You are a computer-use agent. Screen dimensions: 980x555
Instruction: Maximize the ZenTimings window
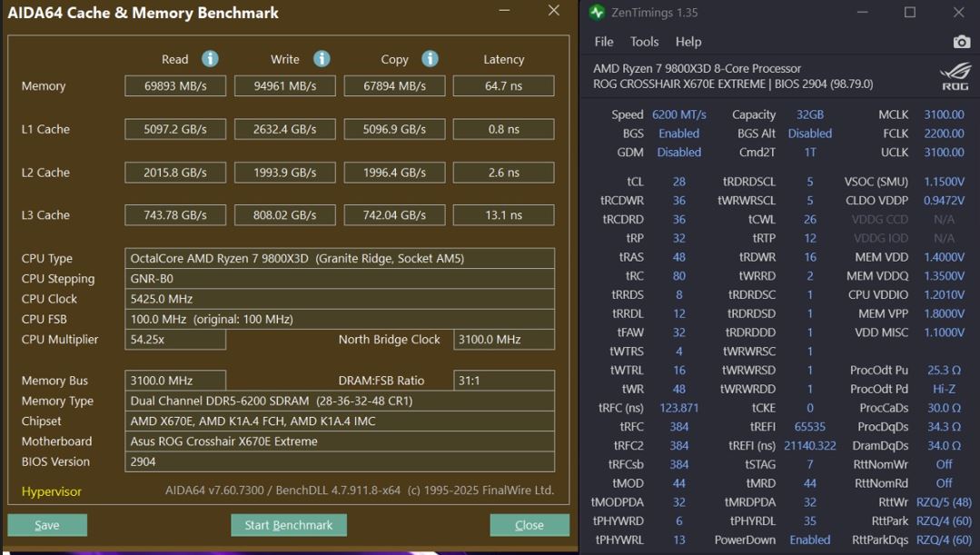[x=910, y=13]
